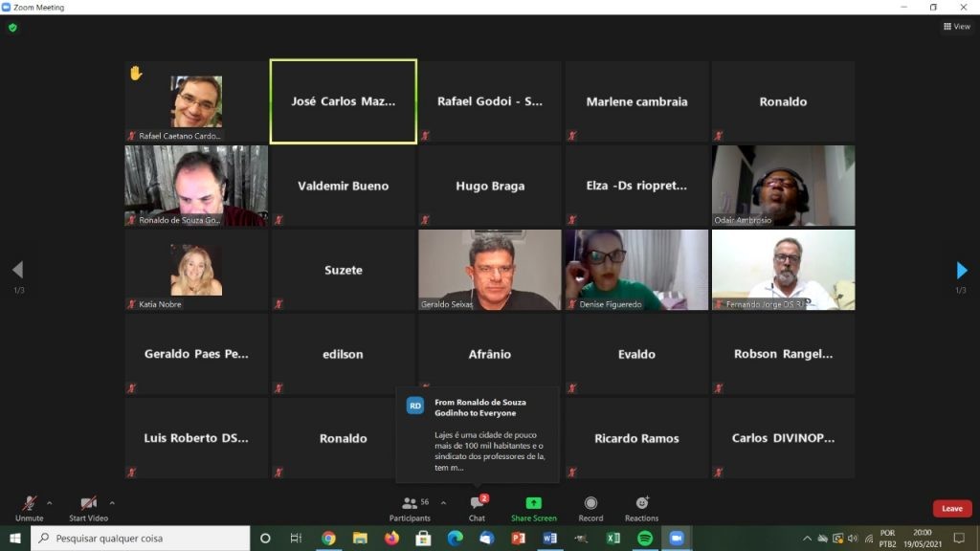Open the View layout menu

coord(956,27)
